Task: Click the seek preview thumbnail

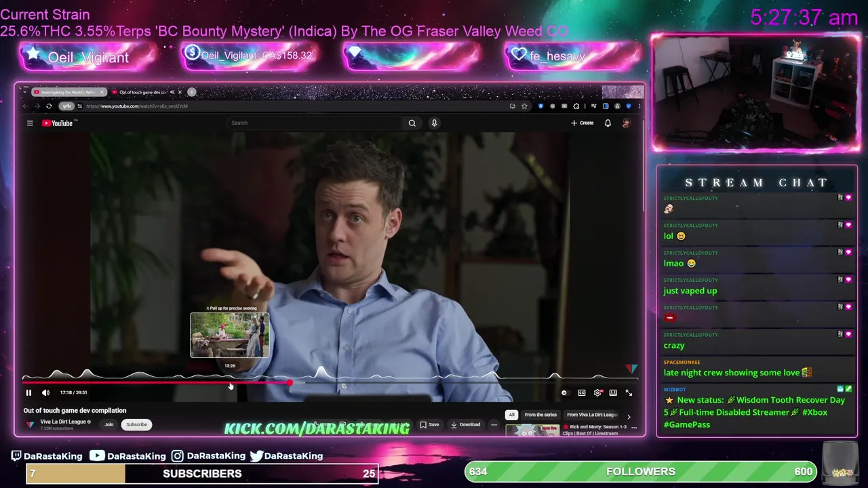Action: point(230,335)
